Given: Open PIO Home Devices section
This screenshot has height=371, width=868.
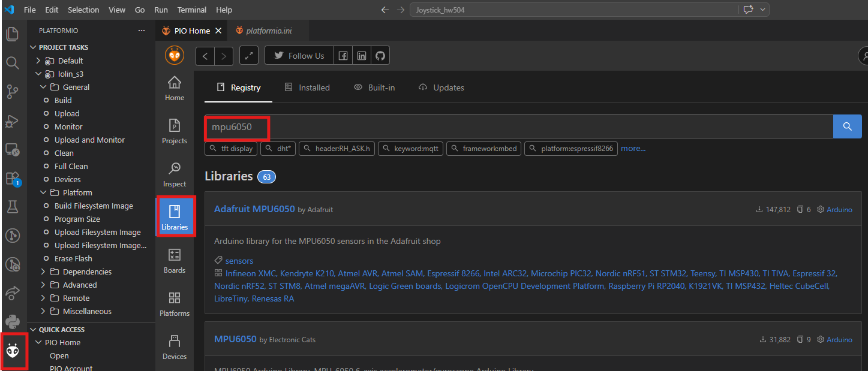Looking at the screenshot, I should click(175, 347).
